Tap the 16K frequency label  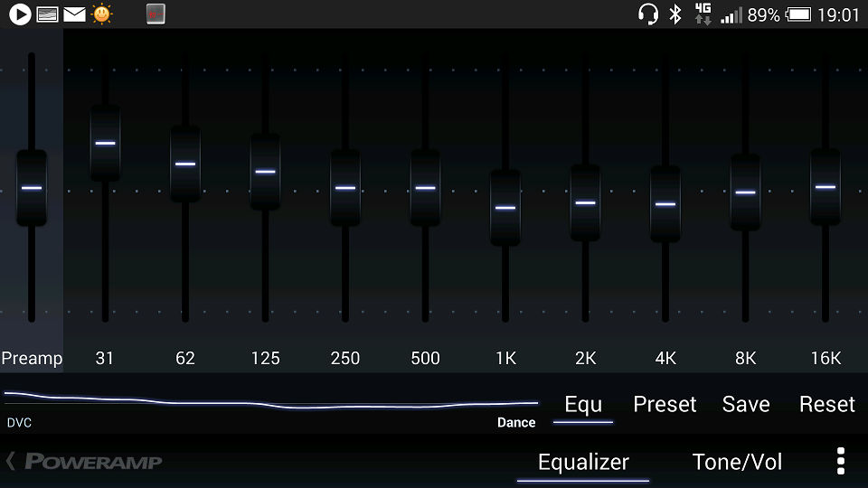click(x=826, y=359)
